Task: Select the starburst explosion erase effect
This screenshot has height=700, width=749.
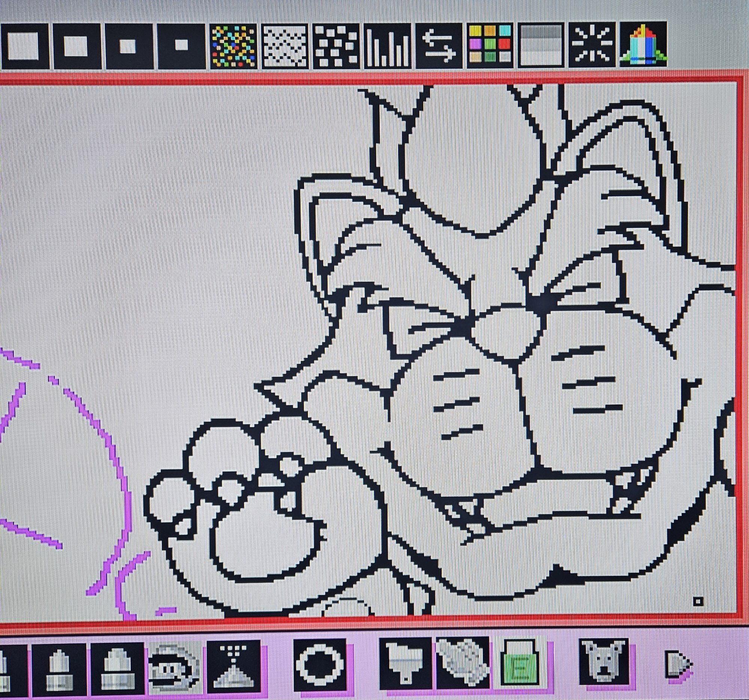Action: (592, 46)
